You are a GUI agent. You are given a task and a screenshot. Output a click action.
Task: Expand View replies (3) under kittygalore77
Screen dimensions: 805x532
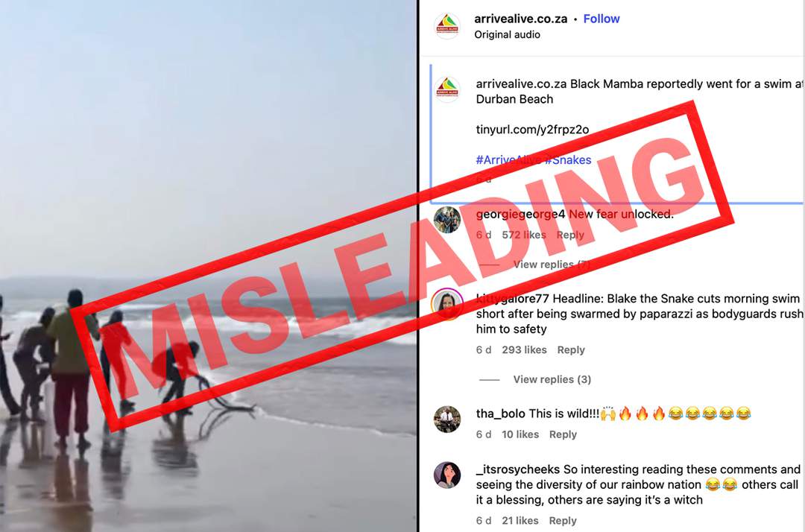(x=552, y=380)
